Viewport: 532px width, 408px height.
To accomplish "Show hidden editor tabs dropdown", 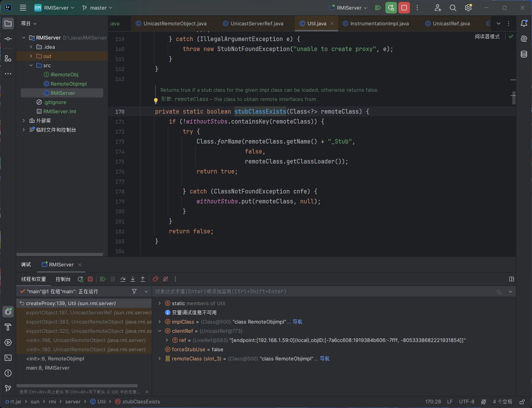I will (499, 23).
